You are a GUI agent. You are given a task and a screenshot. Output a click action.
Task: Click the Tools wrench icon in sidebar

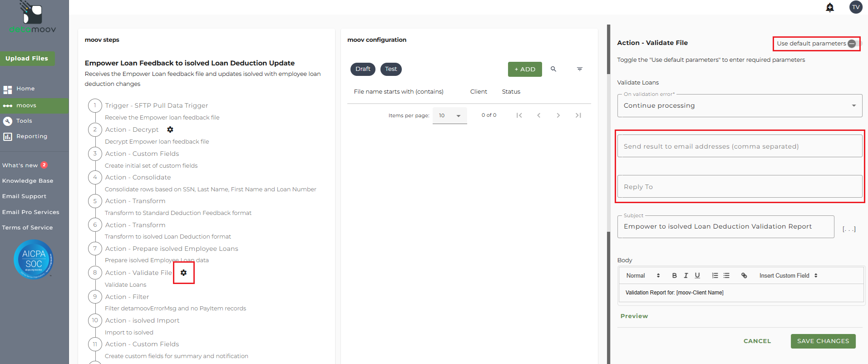8,121
